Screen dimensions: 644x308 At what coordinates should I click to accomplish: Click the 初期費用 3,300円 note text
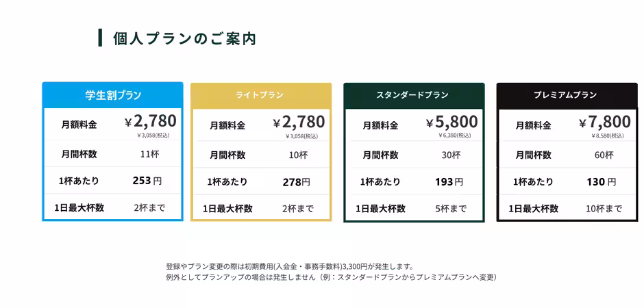[x=290, y=266]
